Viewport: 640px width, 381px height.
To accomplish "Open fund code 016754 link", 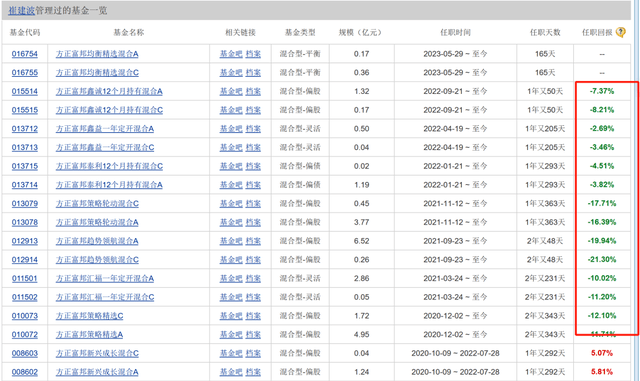I will click(x=24, y=54).
